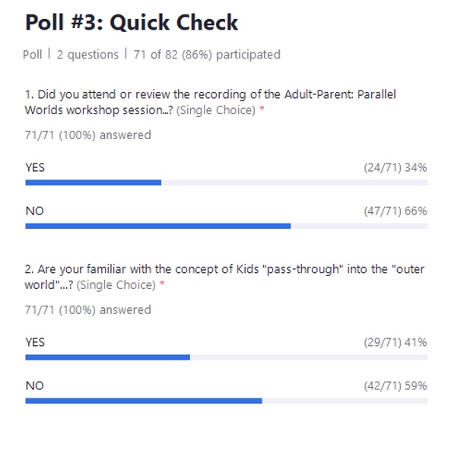
Task: Select the "2 questions" label under the title
Action: pos(87,55)
